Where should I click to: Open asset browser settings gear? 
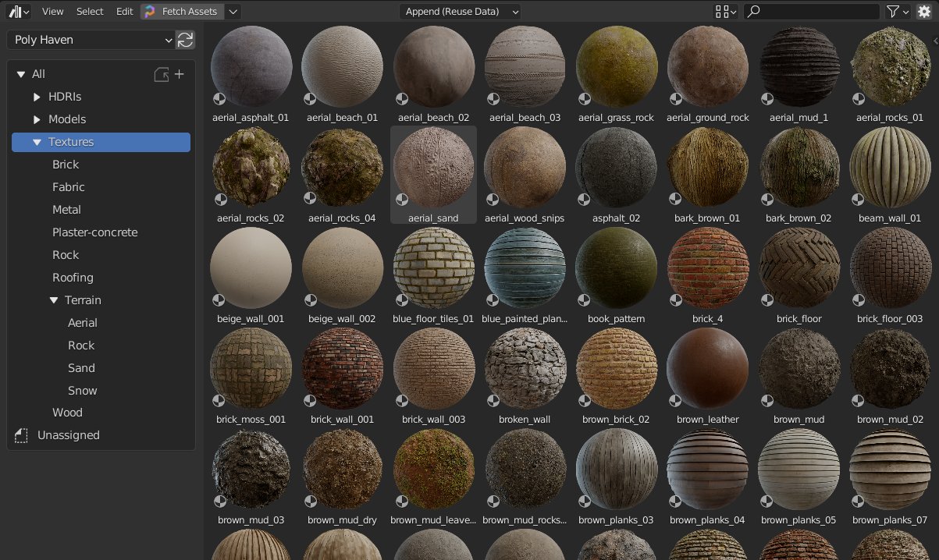pyautogui.click(x=924, y=12)
